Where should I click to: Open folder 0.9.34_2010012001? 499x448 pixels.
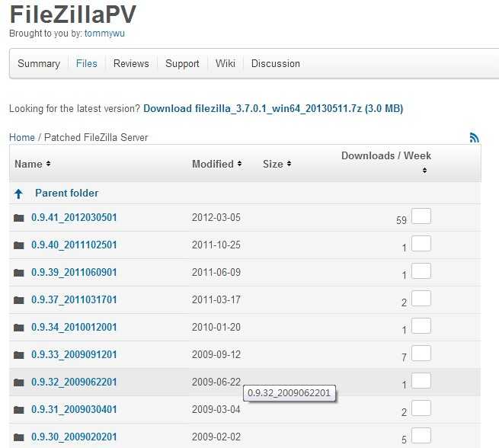74,327
